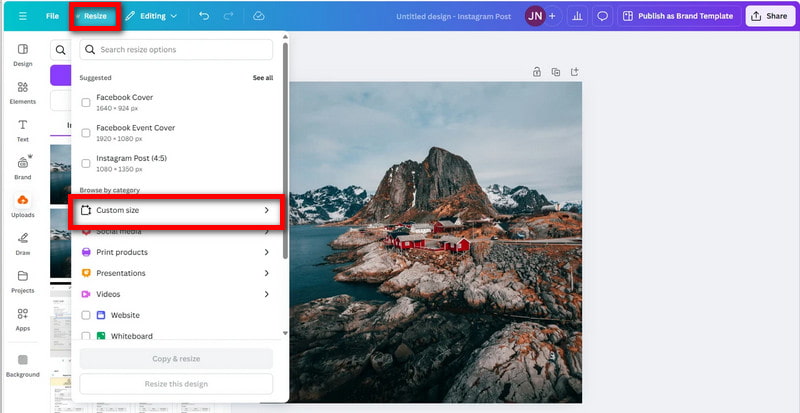
Task: Open the analytics bar chart icon
Action: tap(577, 16)
